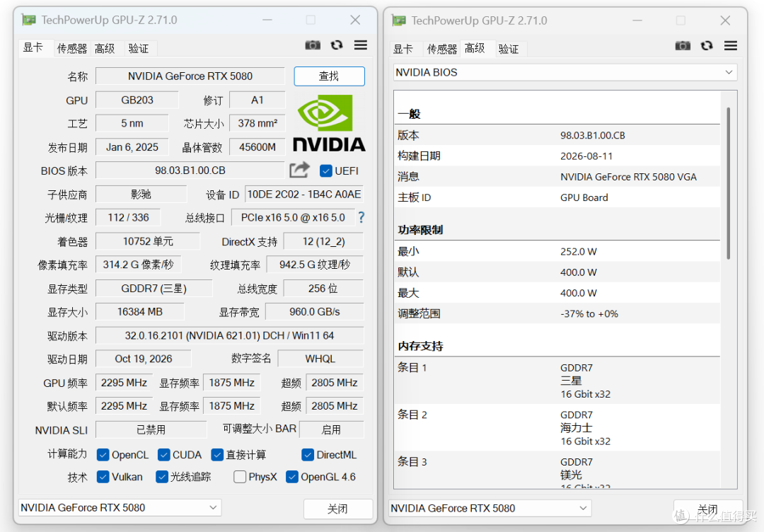This screenshot has width=764, height=532.
Task: Click the GPU name field NVIDIA GeForce RTX 5080
Action: (x=190, y=76)
